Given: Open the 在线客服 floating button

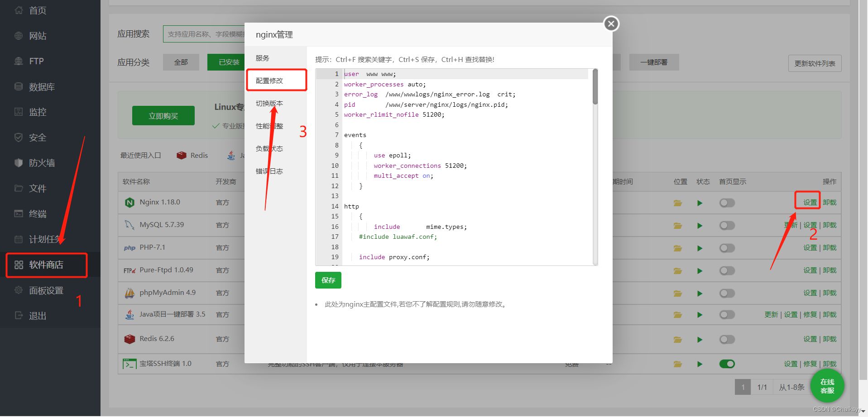Looking at the screenshot, I should point(827,386).
